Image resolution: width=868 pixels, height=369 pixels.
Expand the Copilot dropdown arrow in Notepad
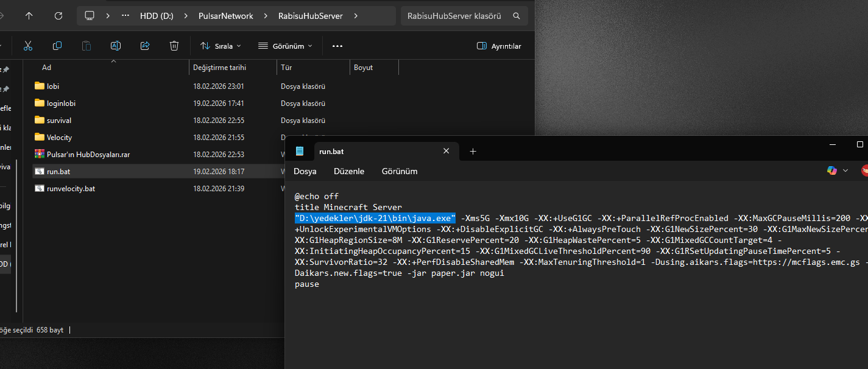click(845, 171)
